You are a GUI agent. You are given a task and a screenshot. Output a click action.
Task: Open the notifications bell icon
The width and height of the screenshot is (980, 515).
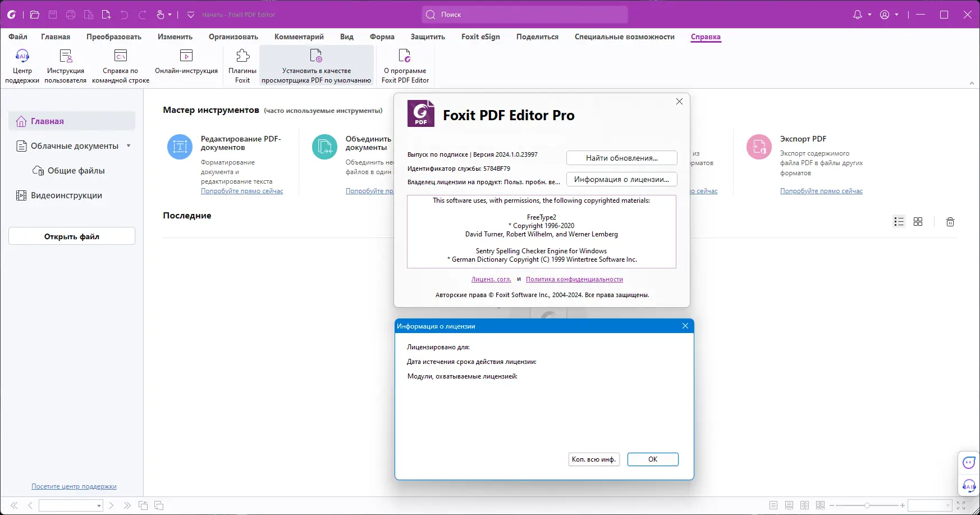click(x=858, y=15)
